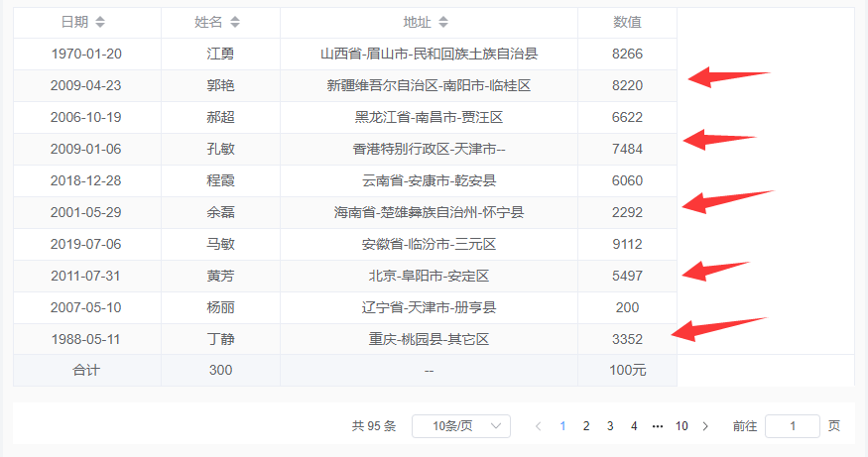
Task: Click the 地址 header label
Action: 417,22
